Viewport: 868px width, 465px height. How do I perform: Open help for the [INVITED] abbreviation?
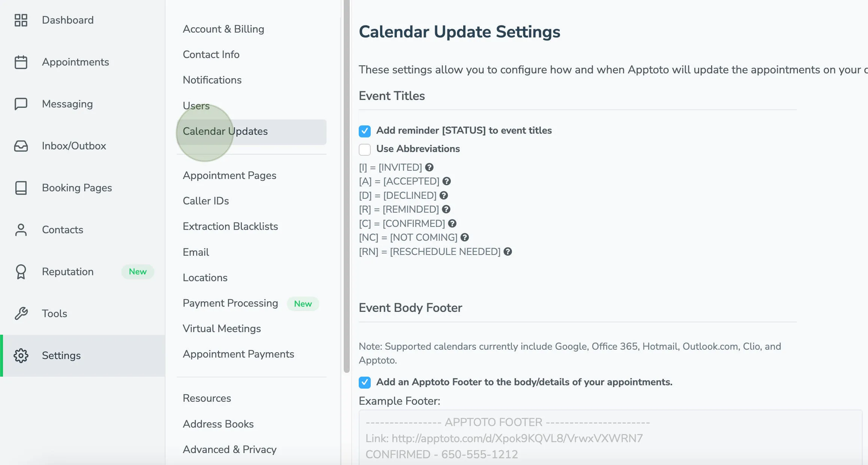(429, 167)
